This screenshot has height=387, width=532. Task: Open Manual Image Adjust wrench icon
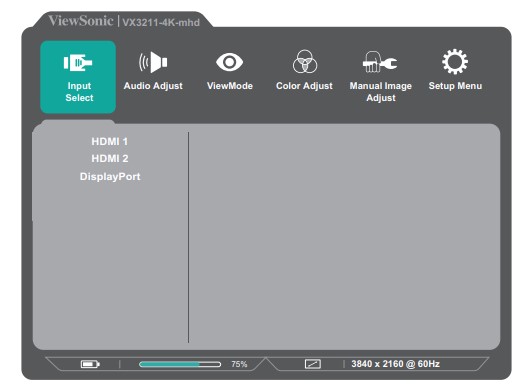[380, 62]
